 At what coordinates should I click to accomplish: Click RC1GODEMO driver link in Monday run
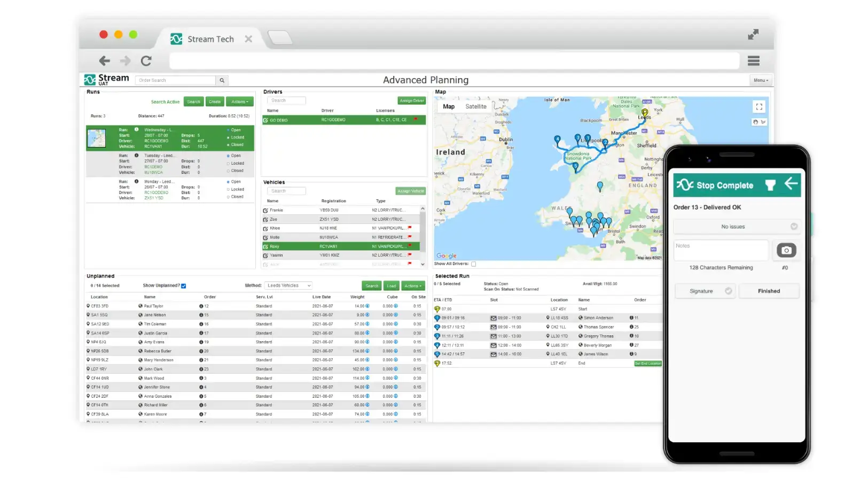(x=156, y=192)
